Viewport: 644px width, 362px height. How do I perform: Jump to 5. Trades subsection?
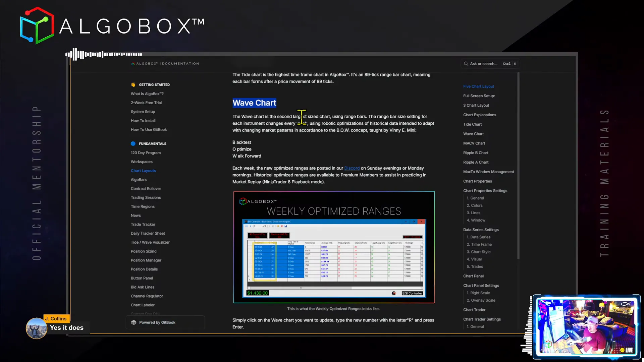(x=475, y=267)
